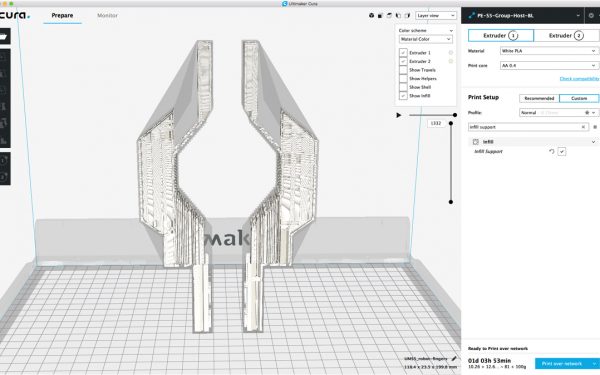Click the Extruder 2 color swatch
Image resolution: width=600 pixels, height=375 pixels.
(x=451, y=61)
